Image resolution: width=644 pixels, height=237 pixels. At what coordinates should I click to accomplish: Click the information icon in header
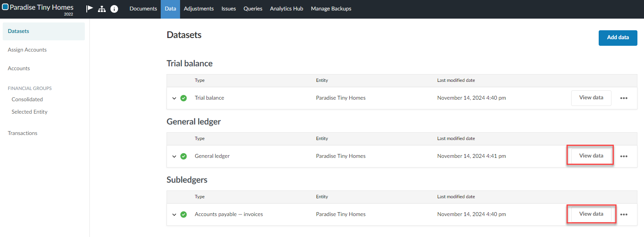(114, 9)
